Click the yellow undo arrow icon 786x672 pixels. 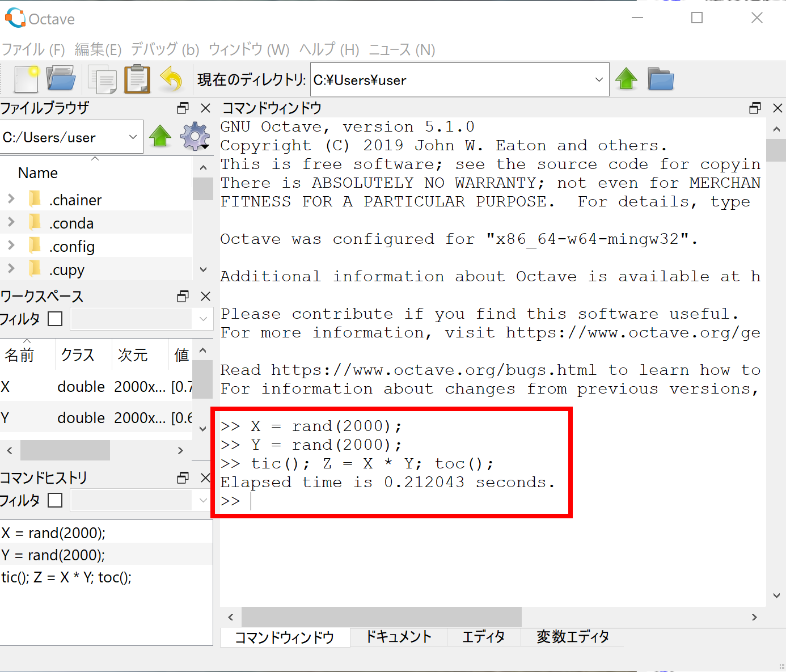171,79
